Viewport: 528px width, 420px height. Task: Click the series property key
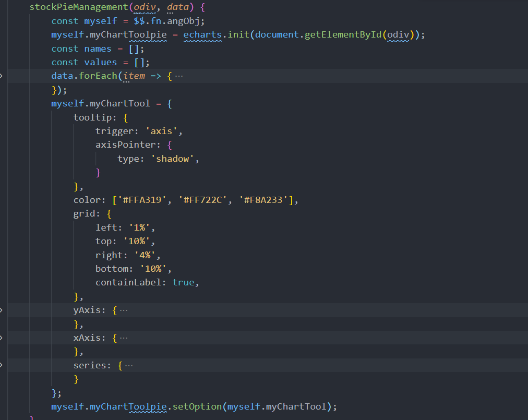[x=90, y=365]
